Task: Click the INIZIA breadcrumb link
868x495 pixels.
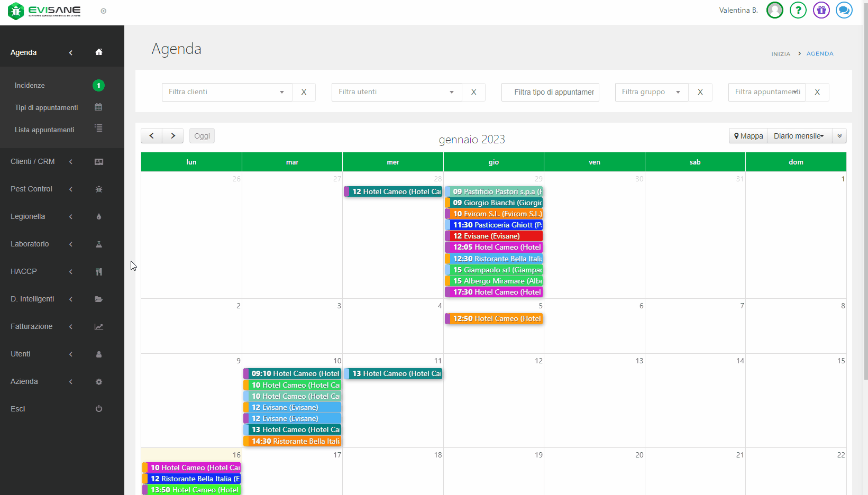Action: [x=780, y=54]
